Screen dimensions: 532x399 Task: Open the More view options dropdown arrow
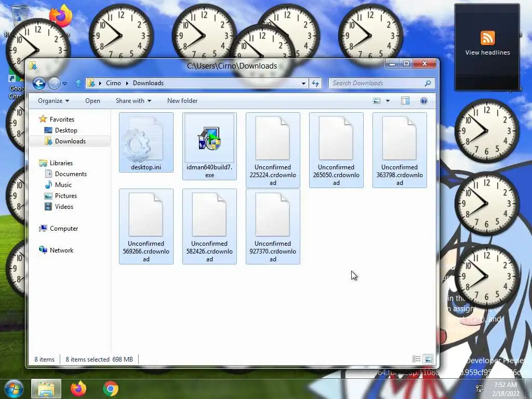coord(388,101)
